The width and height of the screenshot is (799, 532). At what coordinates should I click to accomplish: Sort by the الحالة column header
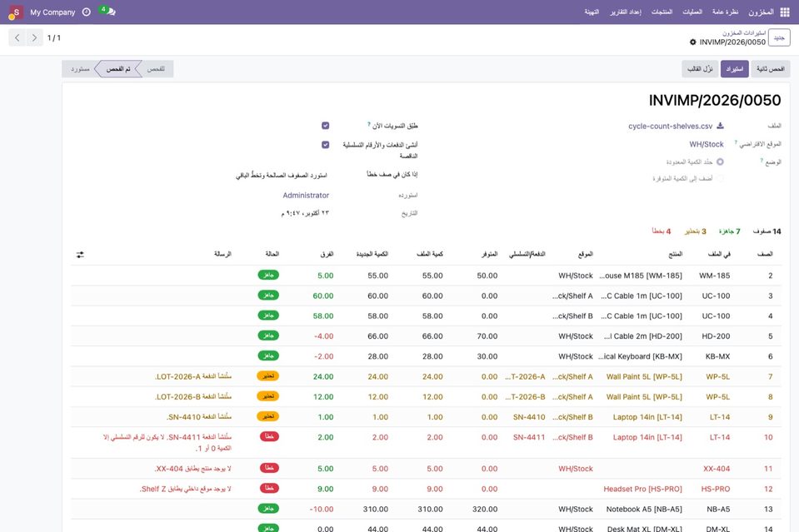point(272,254)
